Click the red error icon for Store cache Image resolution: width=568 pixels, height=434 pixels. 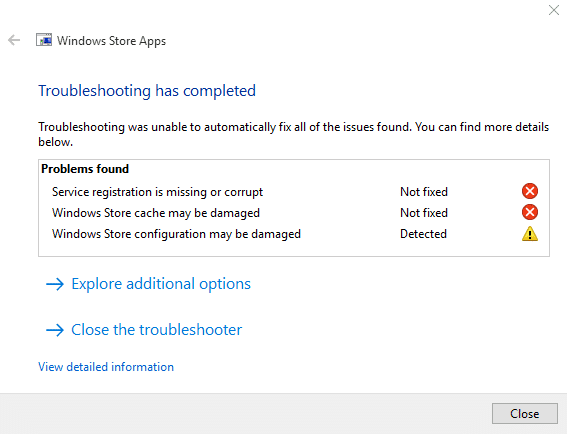530,212
